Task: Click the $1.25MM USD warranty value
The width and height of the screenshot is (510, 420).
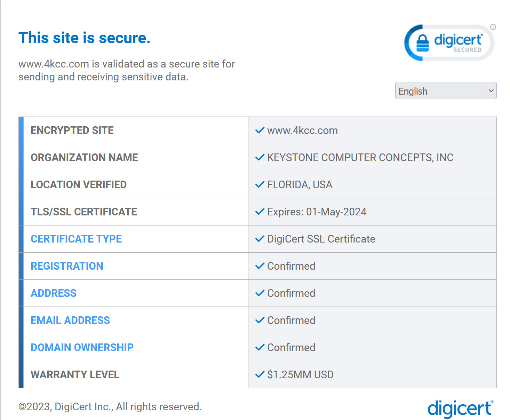Action: (300, 375)
